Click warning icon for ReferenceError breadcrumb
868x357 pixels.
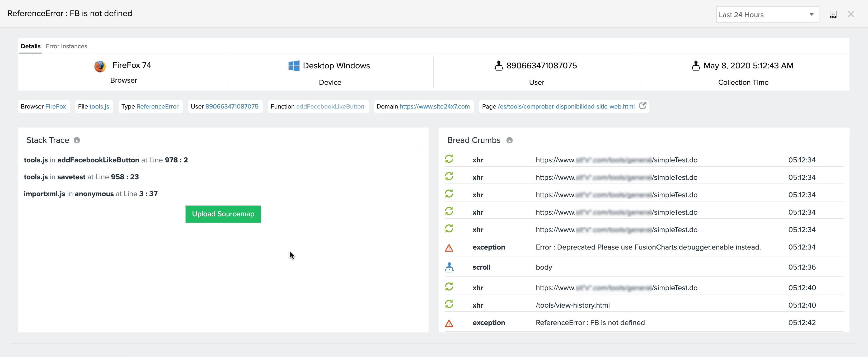pos(449,323)
